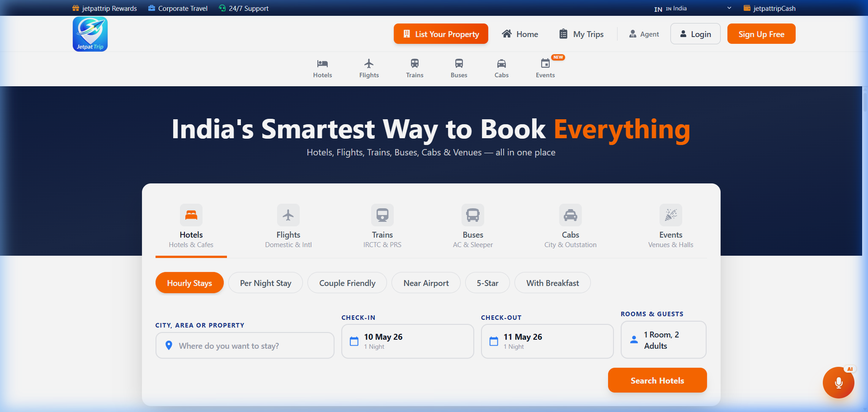Switch to the Buses AC & Sleeper tab
Screen dimensions: 868x412
coord(473,228)
